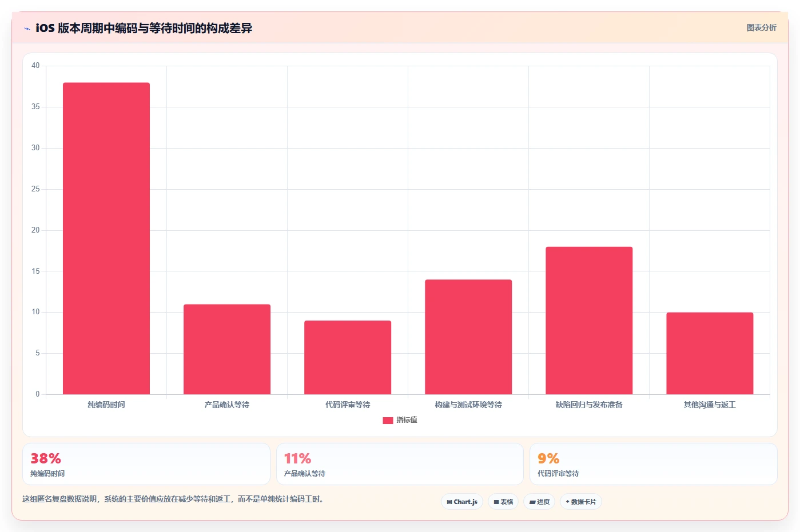The width and height of the screenshot is (800, 532).
Task: Click the x-axis label 其他沟通与返工
Action: [710, 405]
